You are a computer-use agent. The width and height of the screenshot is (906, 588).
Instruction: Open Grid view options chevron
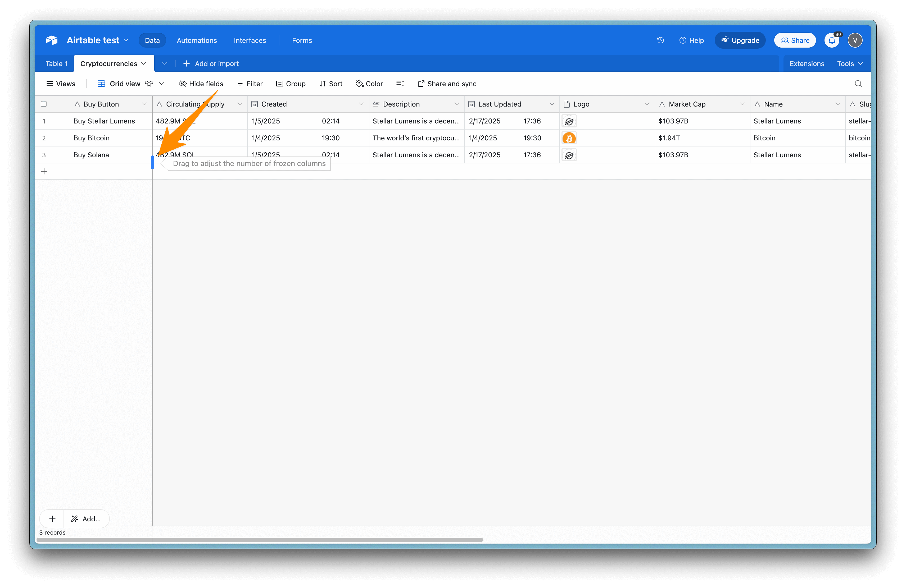coord(162,84)
